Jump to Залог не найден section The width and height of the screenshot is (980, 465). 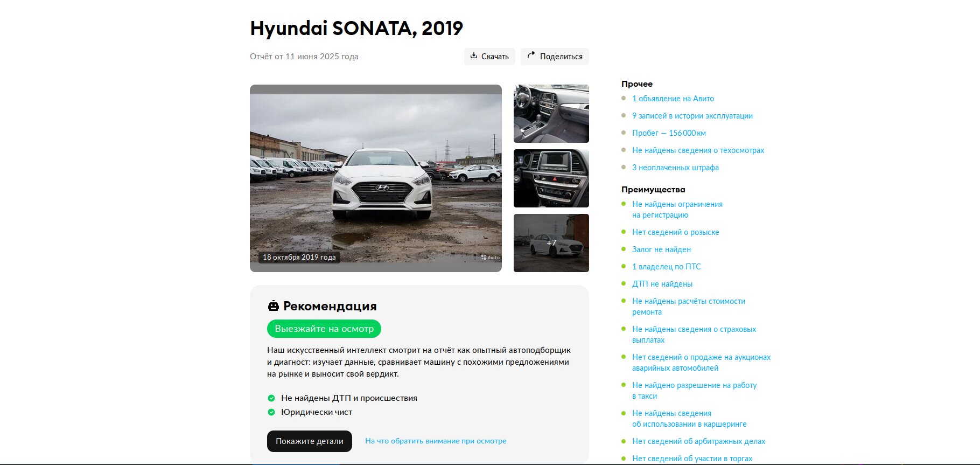(661, 249)
